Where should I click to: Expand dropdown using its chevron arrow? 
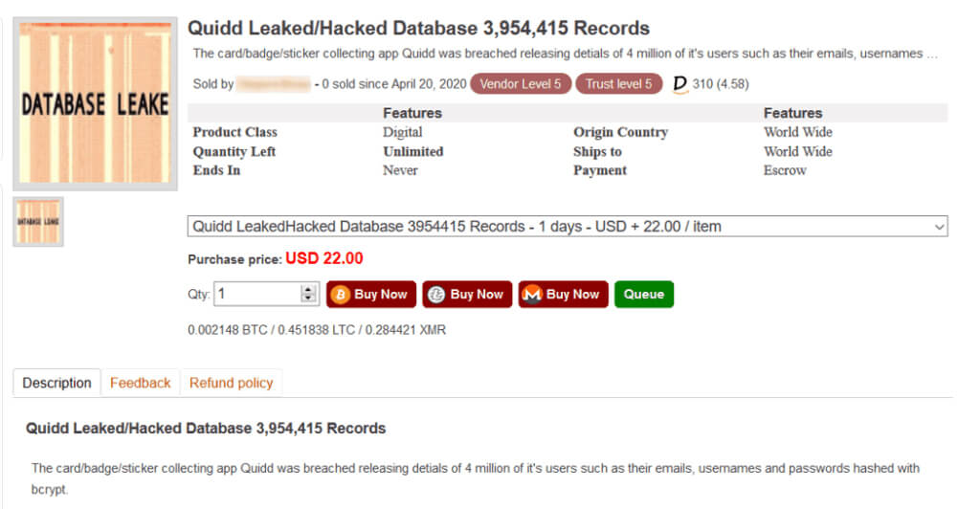939,227
